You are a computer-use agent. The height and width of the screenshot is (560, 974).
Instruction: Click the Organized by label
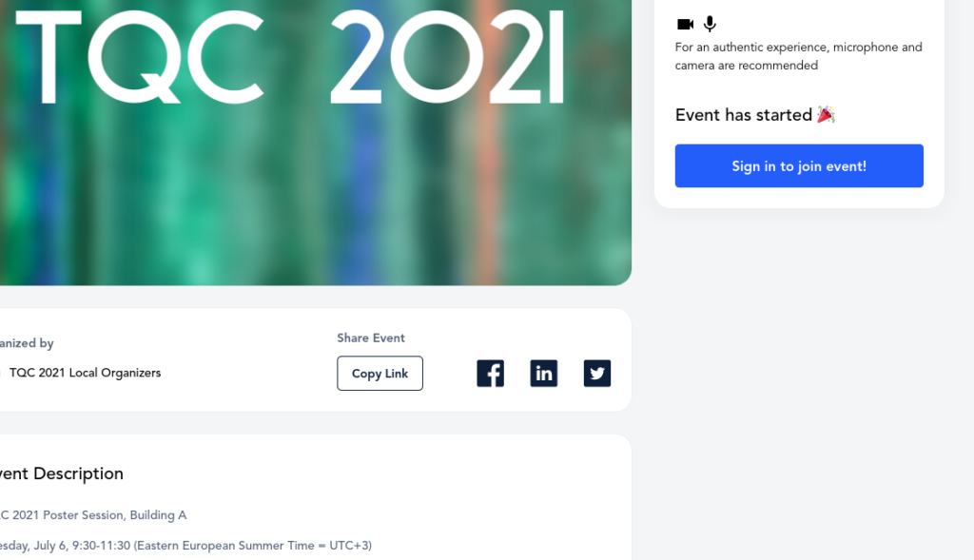[27, 343]
